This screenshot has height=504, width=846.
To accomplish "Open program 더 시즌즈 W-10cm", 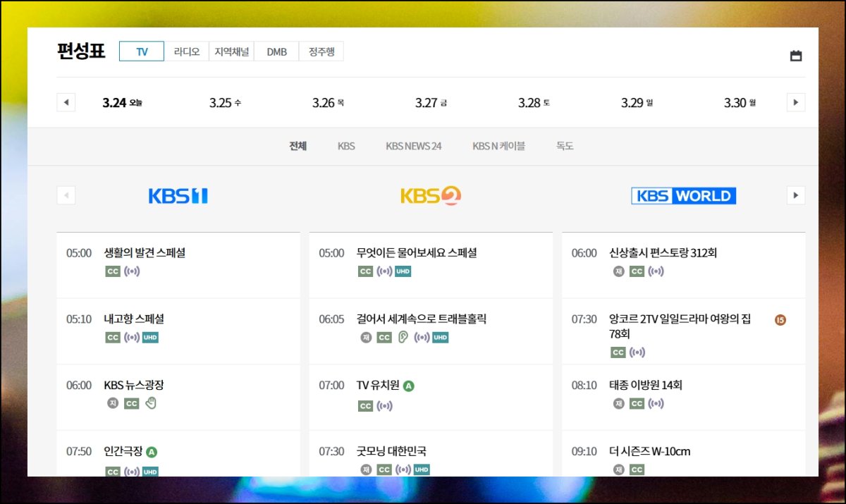I will 650,452.
